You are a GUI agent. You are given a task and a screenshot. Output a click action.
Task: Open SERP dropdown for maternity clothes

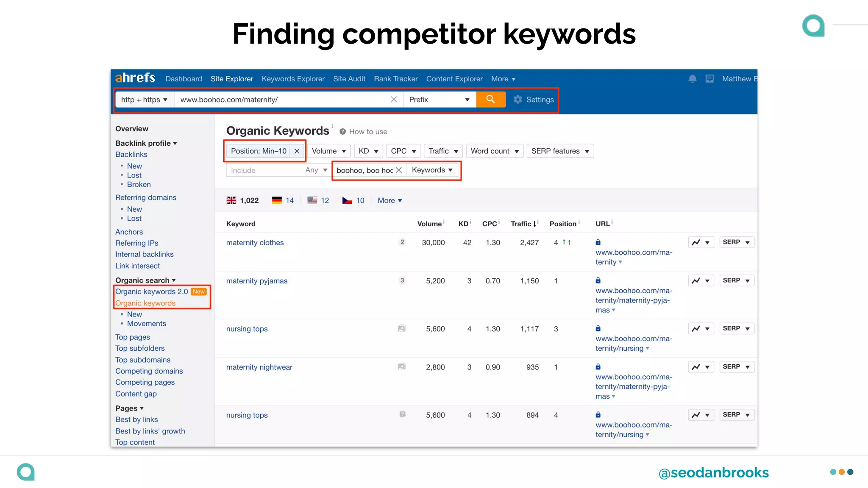pyautogui.click(x=737, y=242)
